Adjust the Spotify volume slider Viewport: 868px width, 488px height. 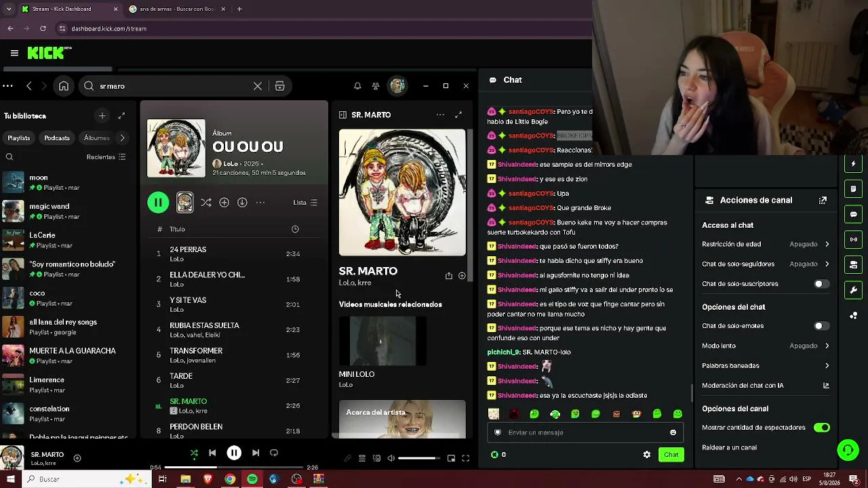click(418, 459)
